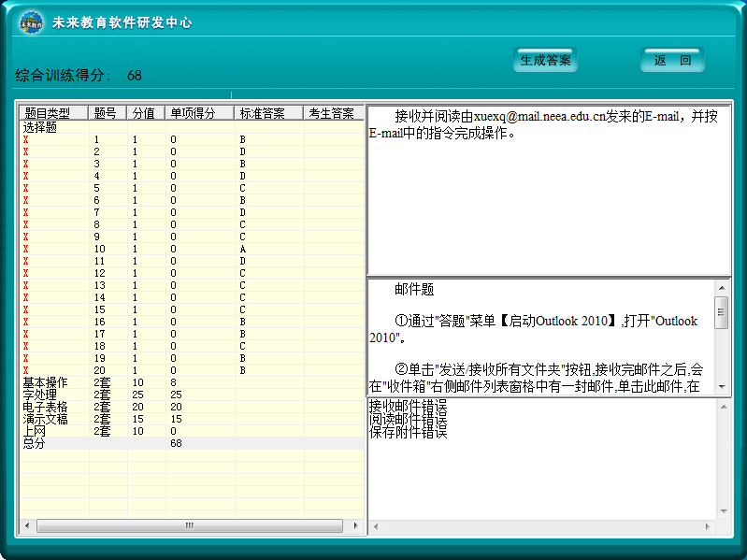Click the 综合训练得分 score label

63,75
